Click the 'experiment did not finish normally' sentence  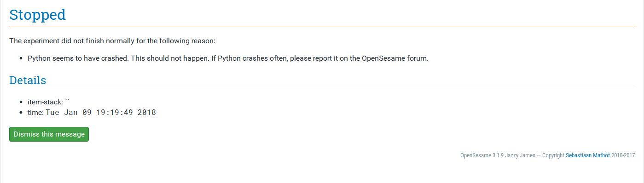[x=112, y=41]
